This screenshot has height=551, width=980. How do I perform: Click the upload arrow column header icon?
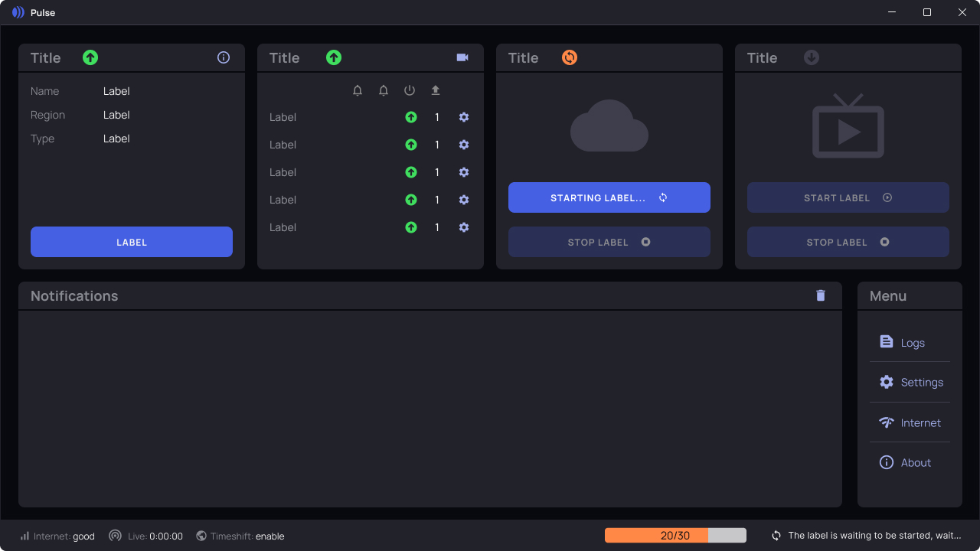click(436, 90)
